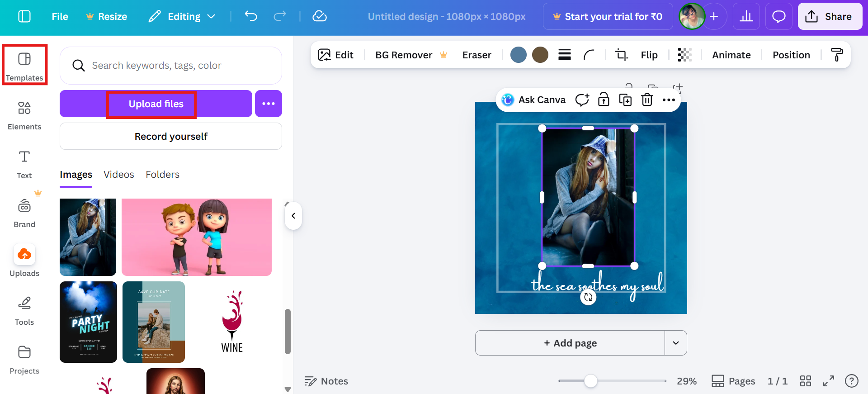Duplicate the selected image
Viewport: 868px width, 394px height.
[x=625, y=100]
